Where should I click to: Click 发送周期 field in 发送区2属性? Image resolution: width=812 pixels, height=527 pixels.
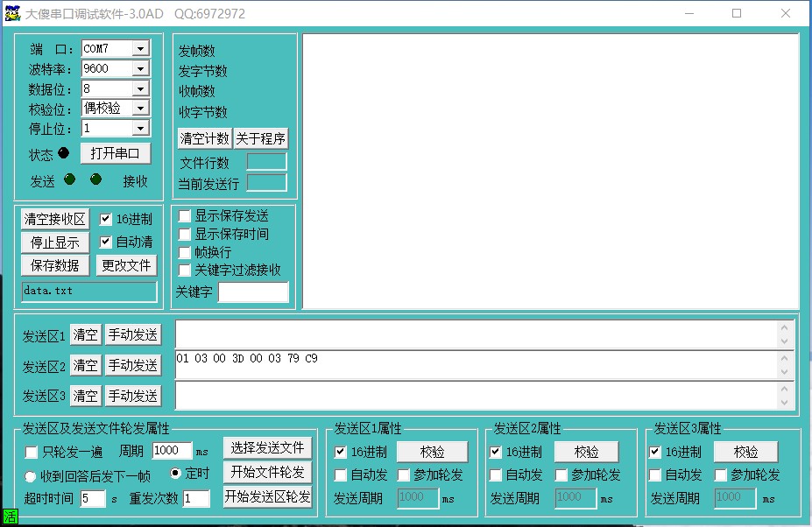click(x=575, y=497)
